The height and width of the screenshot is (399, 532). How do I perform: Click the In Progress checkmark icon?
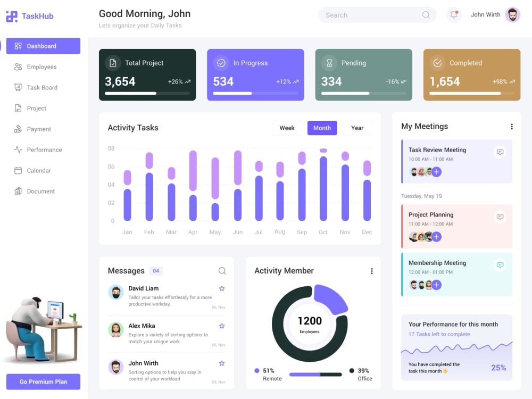pyautogui.click(x=221, y=63)
